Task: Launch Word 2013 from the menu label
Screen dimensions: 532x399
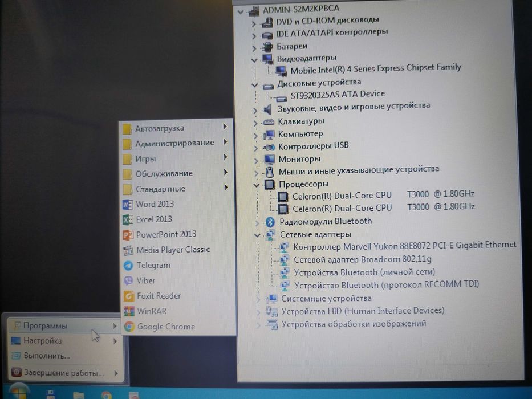Action: click(x=155, y=204)
